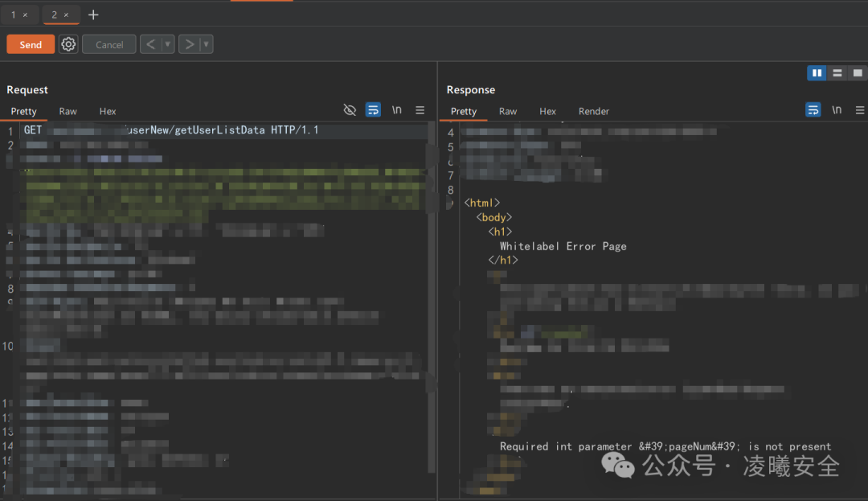
Task: Click the Request panel heading
Action: point(27,90)
